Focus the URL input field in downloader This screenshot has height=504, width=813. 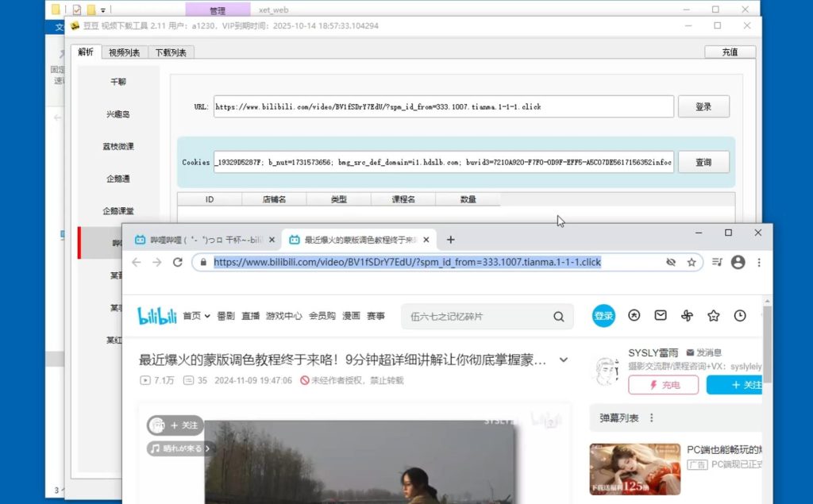pos(444,107)
